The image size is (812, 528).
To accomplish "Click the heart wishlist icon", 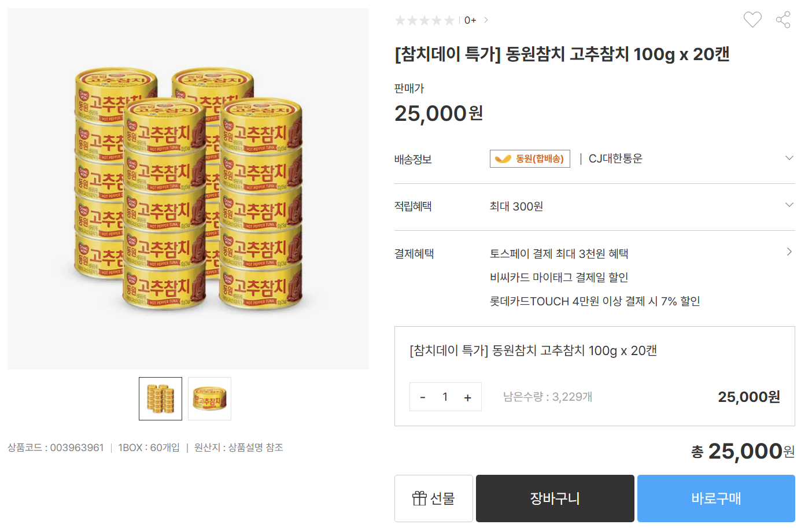I will tap(752, 20).
